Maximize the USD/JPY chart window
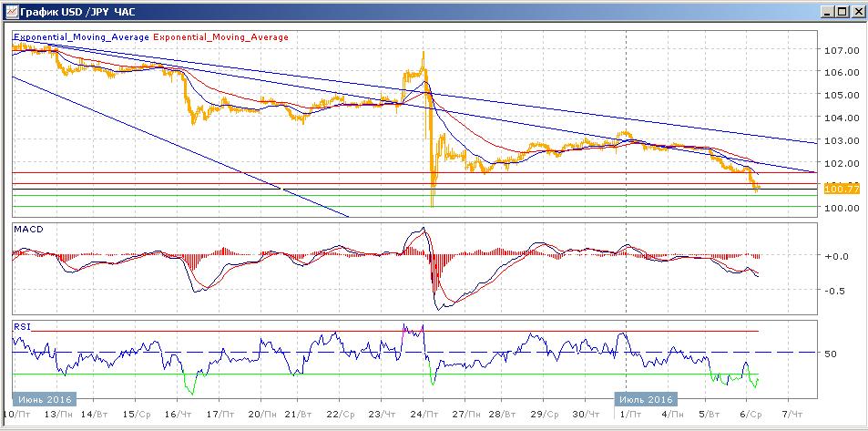Screen dimensions: 868x431 coord(842,11)
